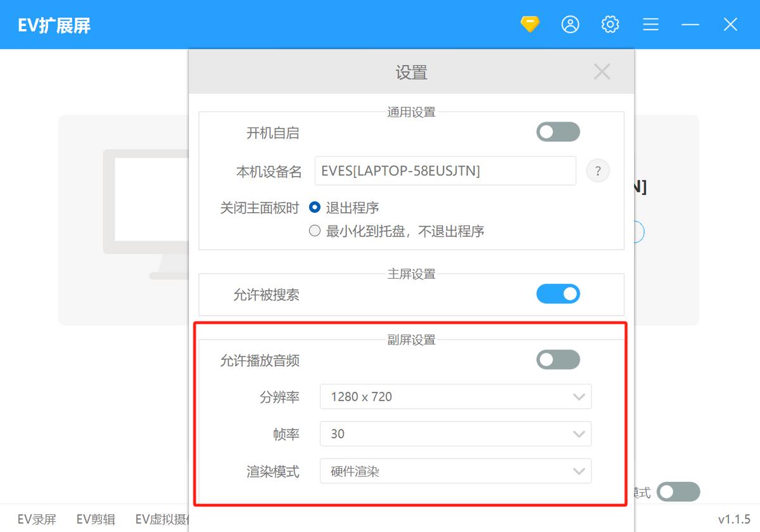Expand the 渲染模式 dropdown showing 硬件渲染
Viewport: 760px width, 532px height.
(455, 471)
